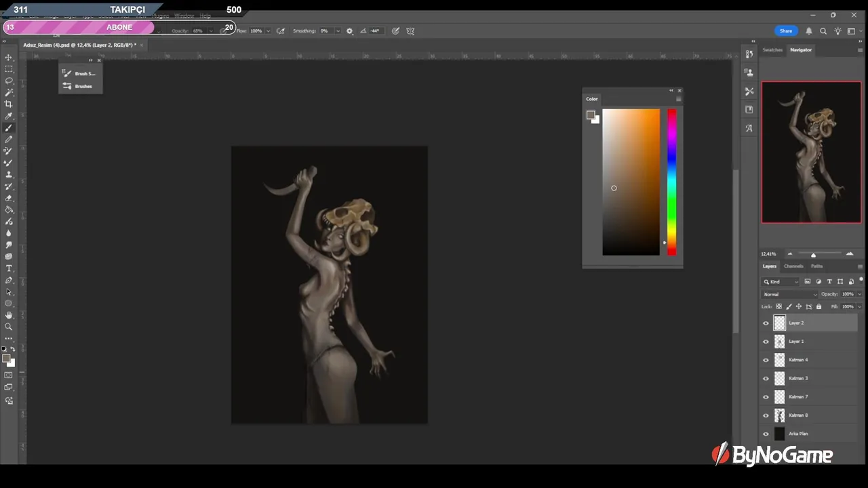Toggle lock position icon
The image size is (868, 488).
[x=798, y=306]
